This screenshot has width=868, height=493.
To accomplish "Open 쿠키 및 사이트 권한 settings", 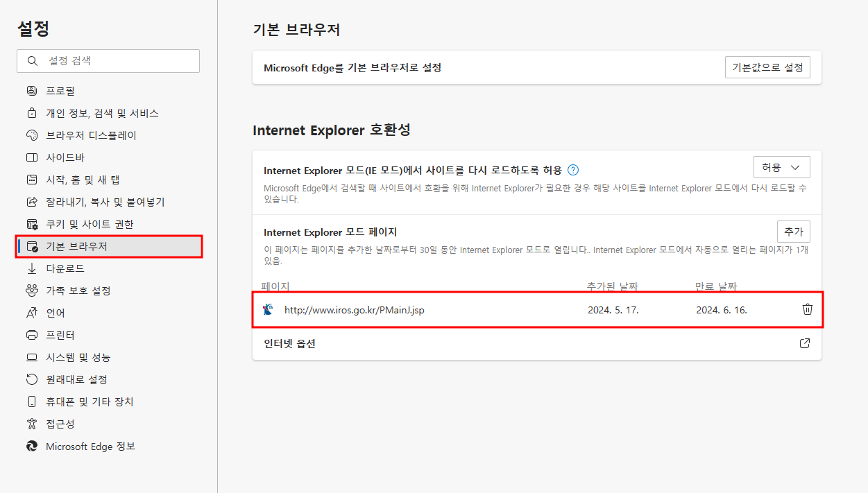I will pos(108,224).
